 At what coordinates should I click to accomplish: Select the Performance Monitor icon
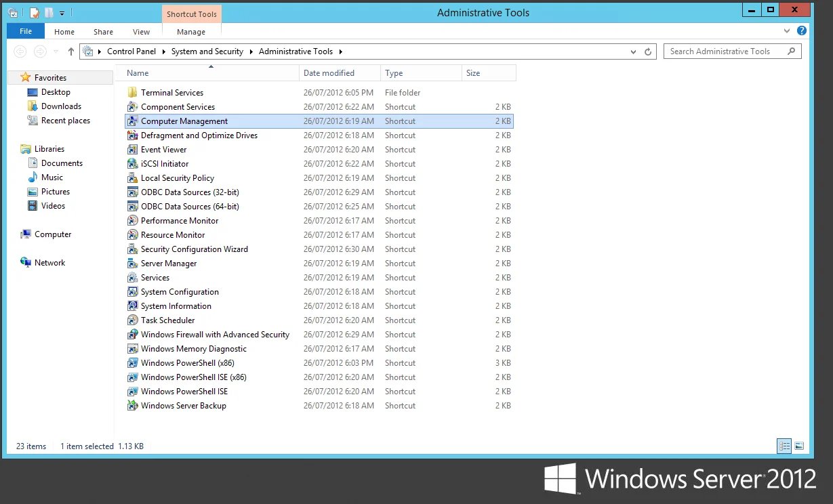coord(133,221)
